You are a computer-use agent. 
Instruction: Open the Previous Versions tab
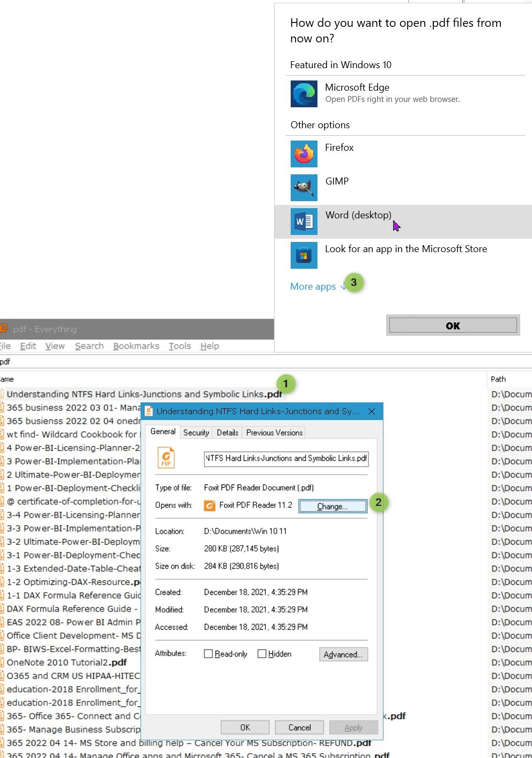[x=275, y=432]
